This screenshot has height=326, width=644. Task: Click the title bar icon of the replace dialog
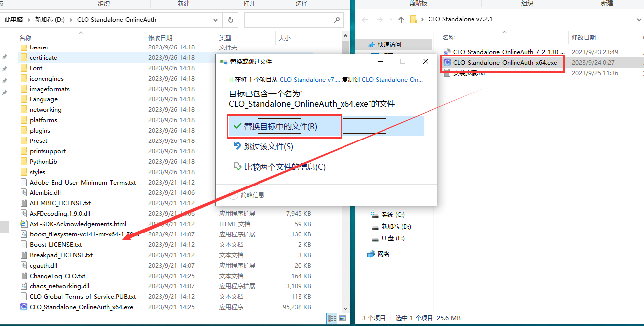[224, 62]
